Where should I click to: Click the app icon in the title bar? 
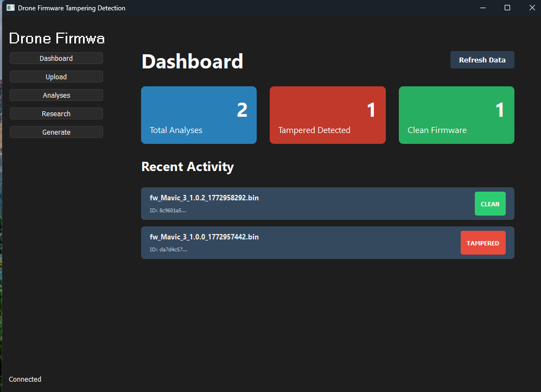(x=10, y=8)
